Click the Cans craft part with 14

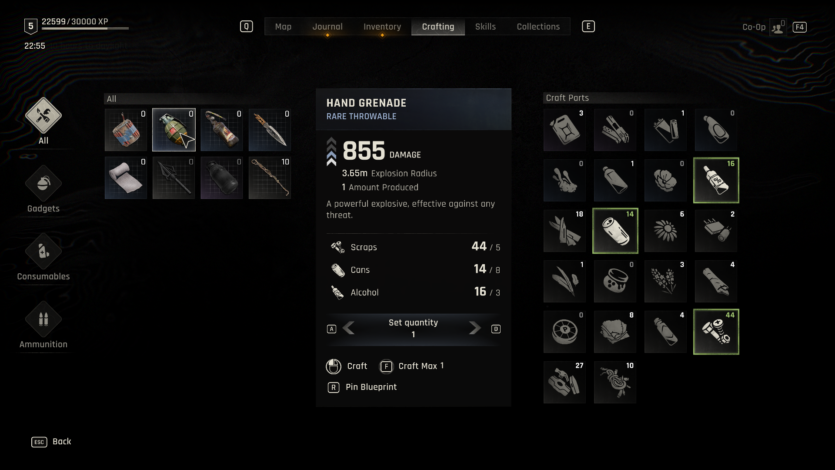[615, 230]
